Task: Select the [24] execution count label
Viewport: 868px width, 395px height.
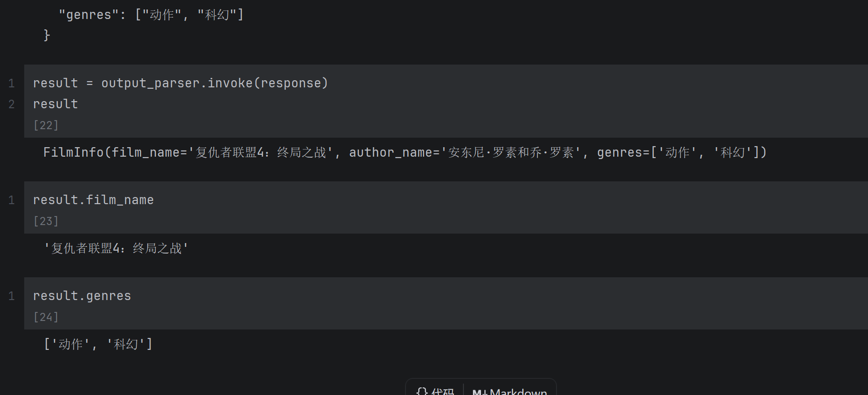Action: [x=46, y=317]
